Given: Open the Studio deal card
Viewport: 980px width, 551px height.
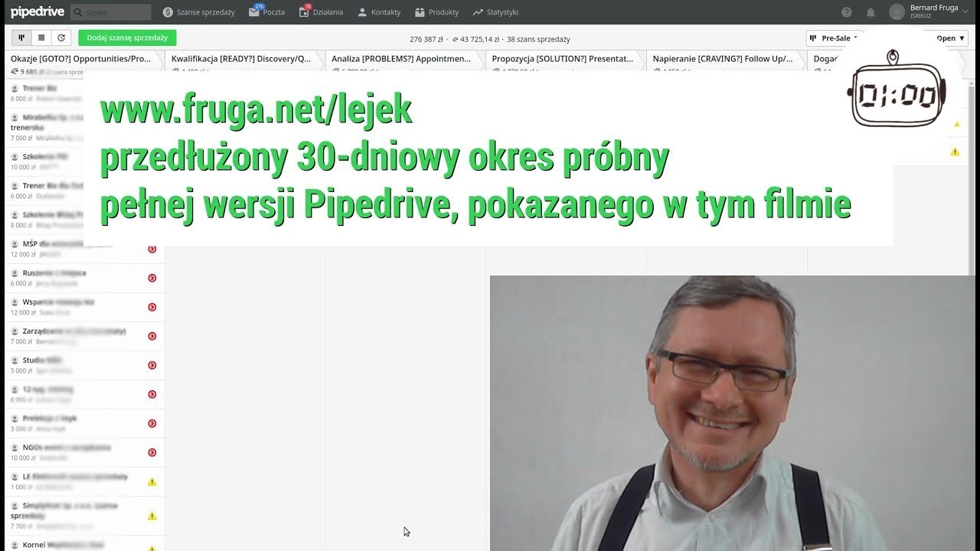Looking at the screenshot, I should point(84,365).
